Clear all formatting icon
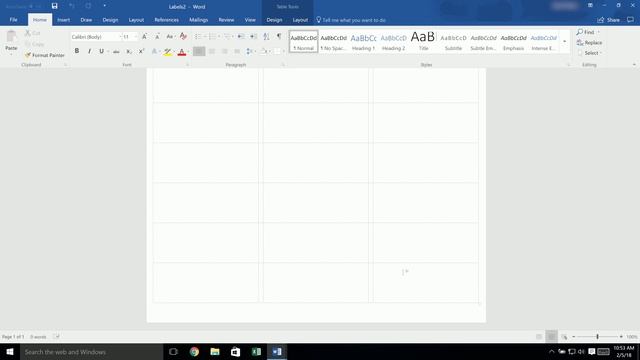 point(183,37)
